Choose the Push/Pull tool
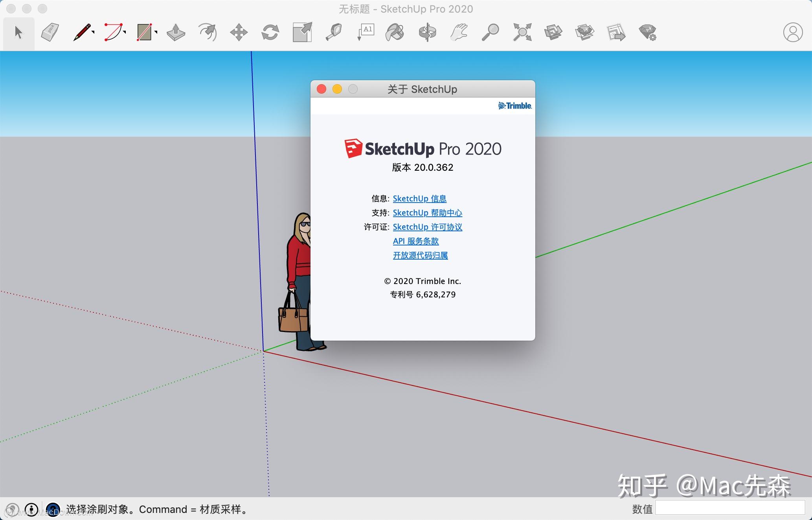 click(176, 32)
